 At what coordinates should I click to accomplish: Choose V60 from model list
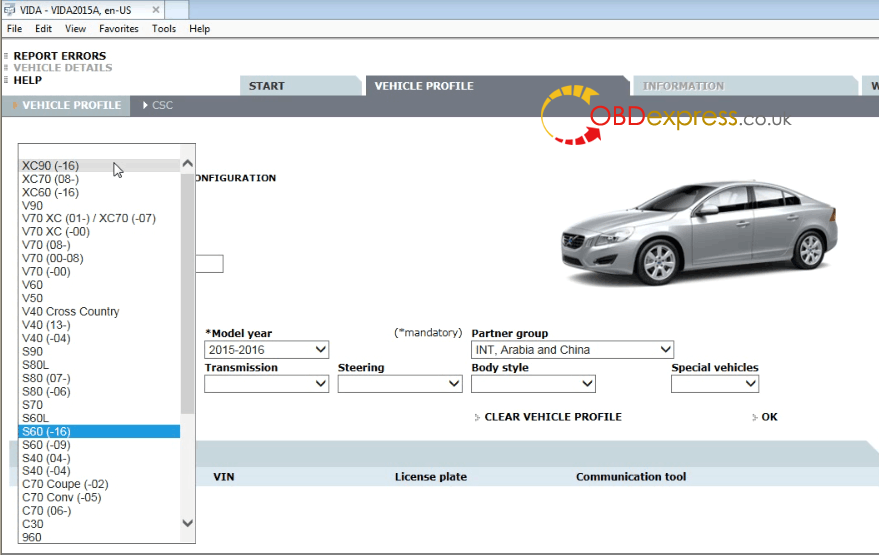(x=99, y=285)
